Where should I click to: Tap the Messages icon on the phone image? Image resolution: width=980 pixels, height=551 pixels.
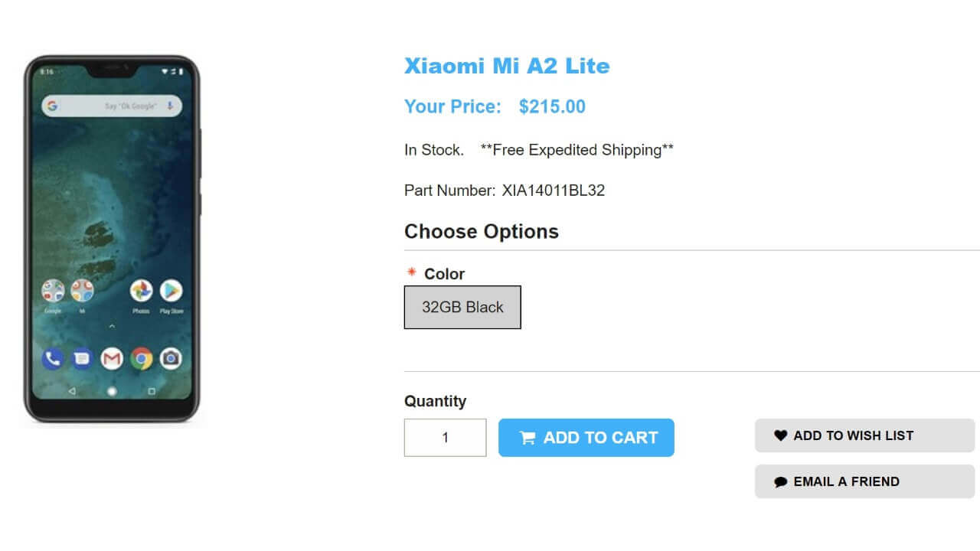coord(82,358)
